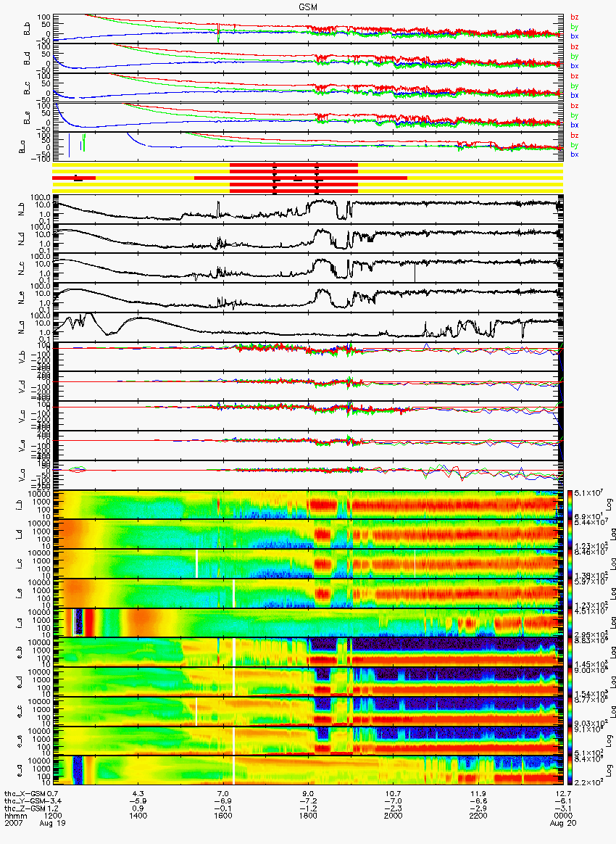The width and height of the screenshot is (616, 844).
Task: Click the thc_X-GSM row label
Action: pyautogui.click(x=24, y=793)
